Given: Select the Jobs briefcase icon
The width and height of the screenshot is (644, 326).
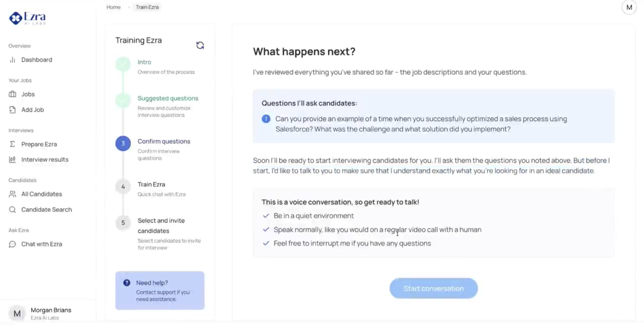Looking at the screenshot, I should 12,94.
